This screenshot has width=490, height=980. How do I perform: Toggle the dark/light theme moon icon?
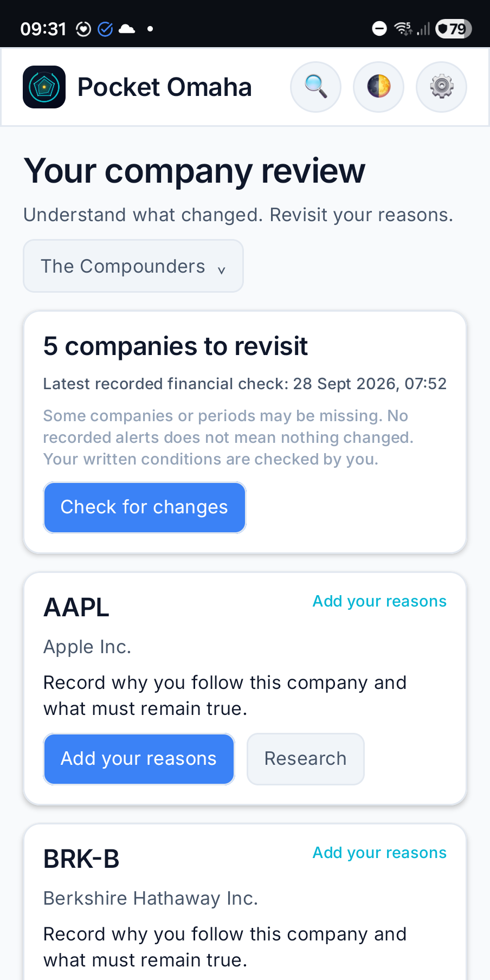(378, 87)
